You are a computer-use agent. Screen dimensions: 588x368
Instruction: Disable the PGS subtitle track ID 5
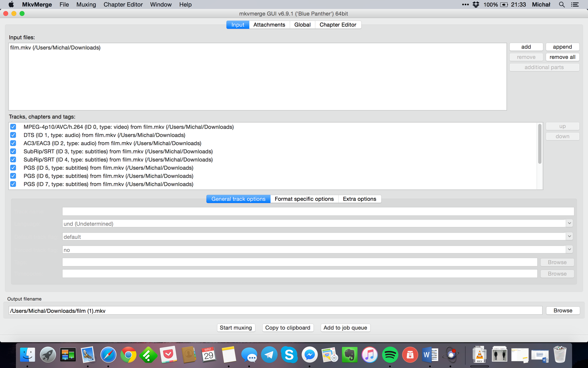pyautogui.click(x=13, y=168)
